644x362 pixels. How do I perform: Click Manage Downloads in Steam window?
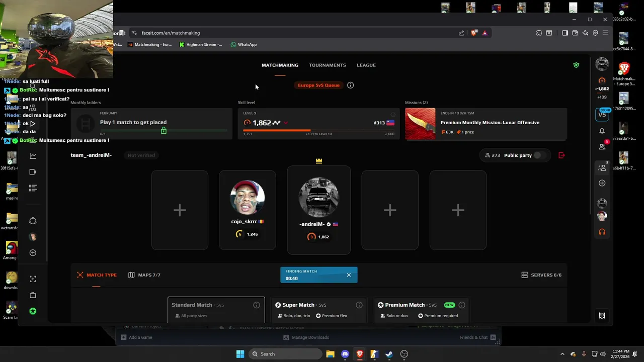pyautogui.click(x=306, y=337)
